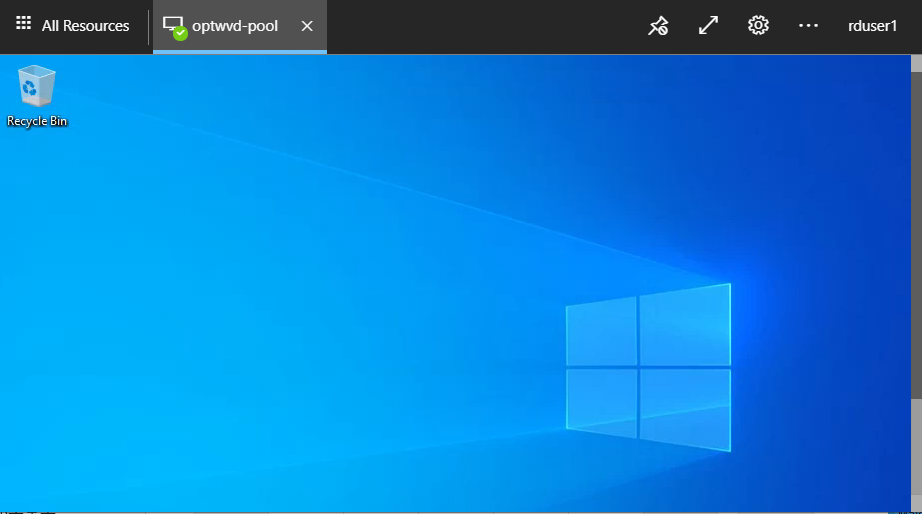Open the more options ellipsis menu
The image size is (922, 514).
808,25
